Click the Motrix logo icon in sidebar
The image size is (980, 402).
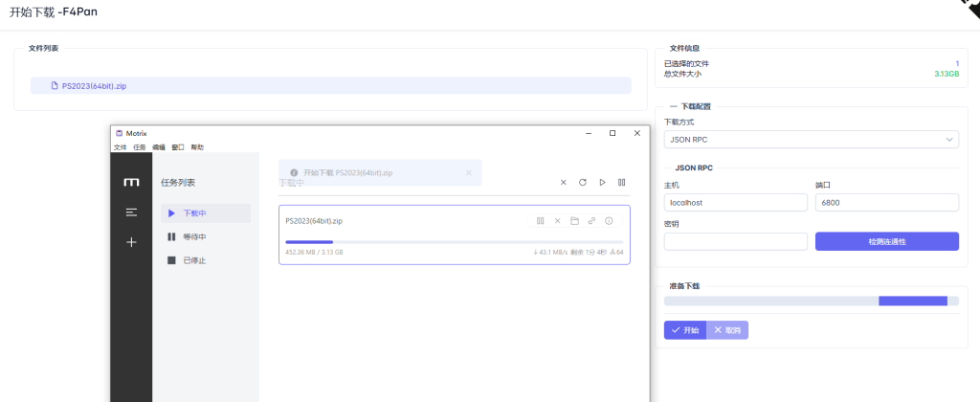pyautogui.click(x=131, y=182)
